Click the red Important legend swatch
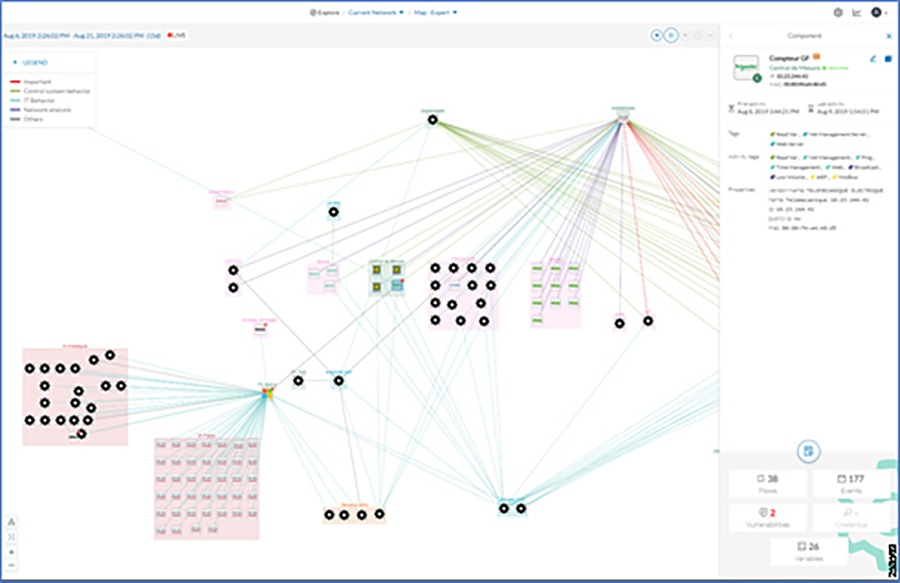The height and width of the screenshot is (583, 900). coord(15,82)
